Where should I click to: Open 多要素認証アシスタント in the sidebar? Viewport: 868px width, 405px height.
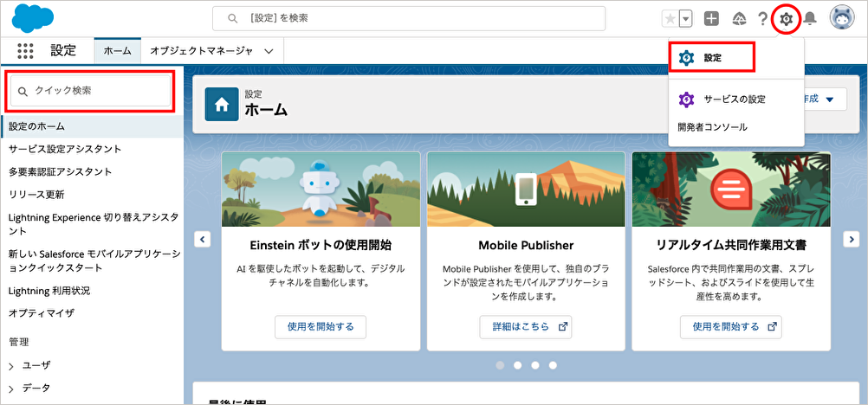61,171
